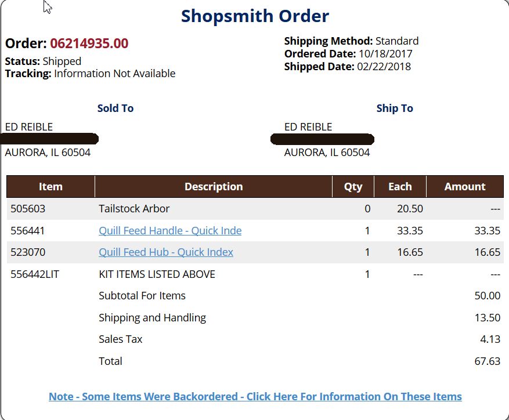Click the KIT ITEMS LISTED ABOVE text
Viewport: 509px width, 420px height.
point(157,274)
